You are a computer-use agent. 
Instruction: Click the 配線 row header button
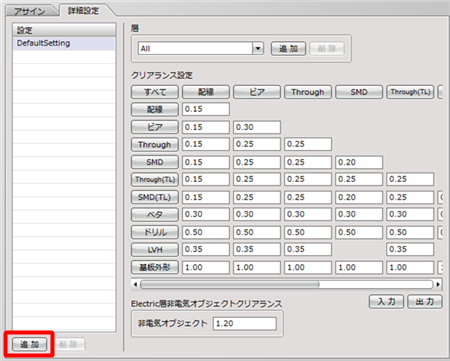coord(155,109)
